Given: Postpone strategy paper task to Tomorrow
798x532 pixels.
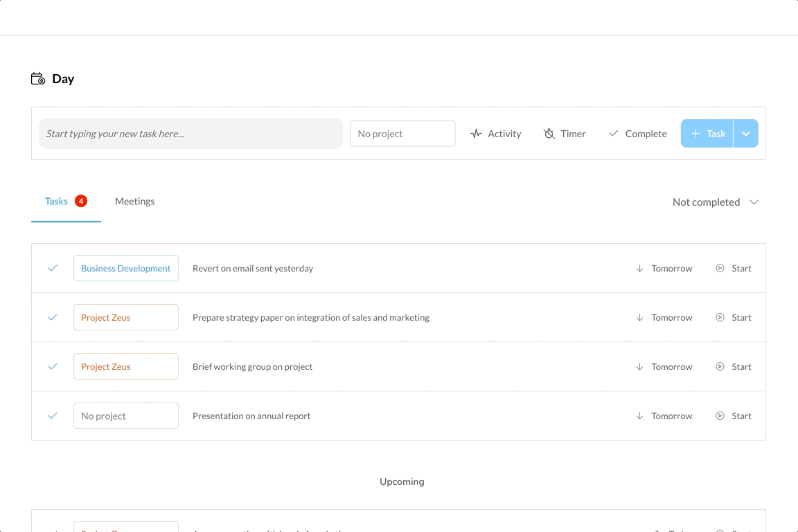Looking at the screenshot, I should [x=664, y=317].
